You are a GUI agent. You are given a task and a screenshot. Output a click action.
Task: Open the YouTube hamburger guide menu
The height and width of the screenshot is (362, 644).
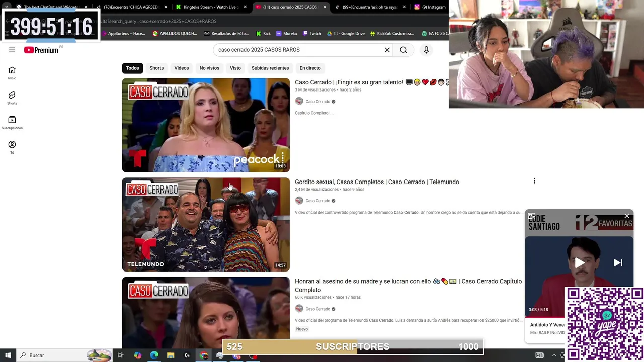tap(12, 50)
